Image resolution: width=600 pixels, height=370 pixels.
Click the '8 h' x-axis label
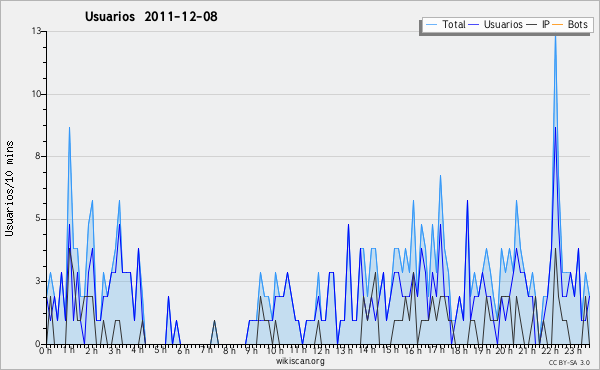230,350
